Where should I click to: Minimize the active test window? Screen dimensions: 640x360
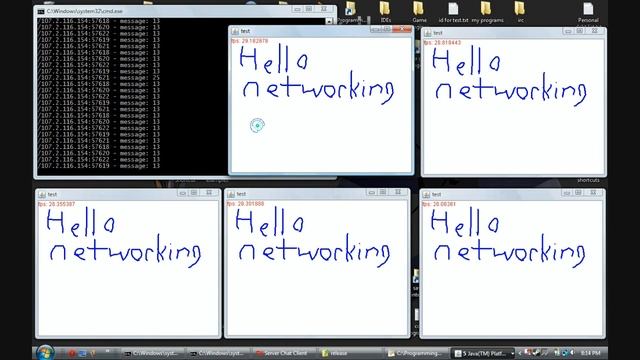[376, 29]
